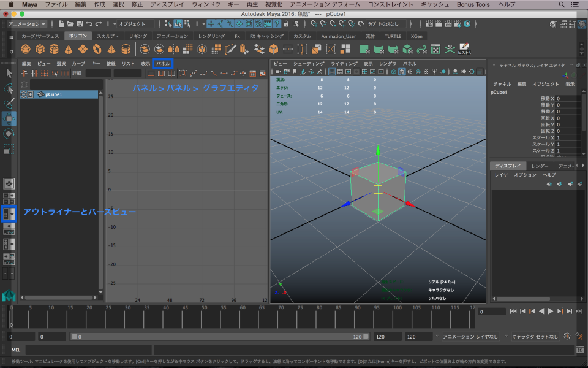Create a polygon torus from the shelf
Screen dimensions: 588x368
tap(97, 49)
